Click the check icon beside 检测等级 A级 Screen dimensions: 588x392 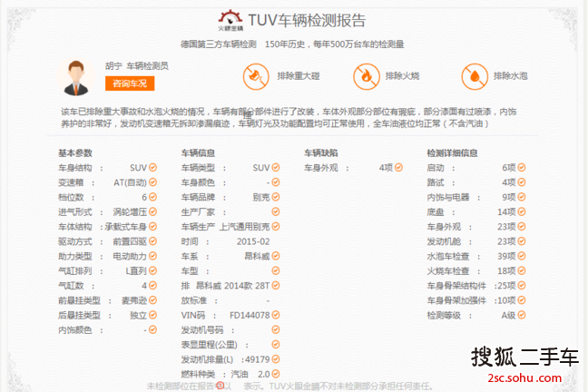[522, 315]
